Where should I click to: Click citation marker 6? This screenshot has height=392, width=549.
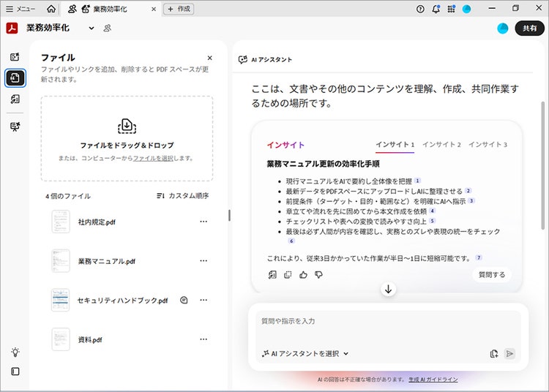pyautogui.click(x=291, y=241)
